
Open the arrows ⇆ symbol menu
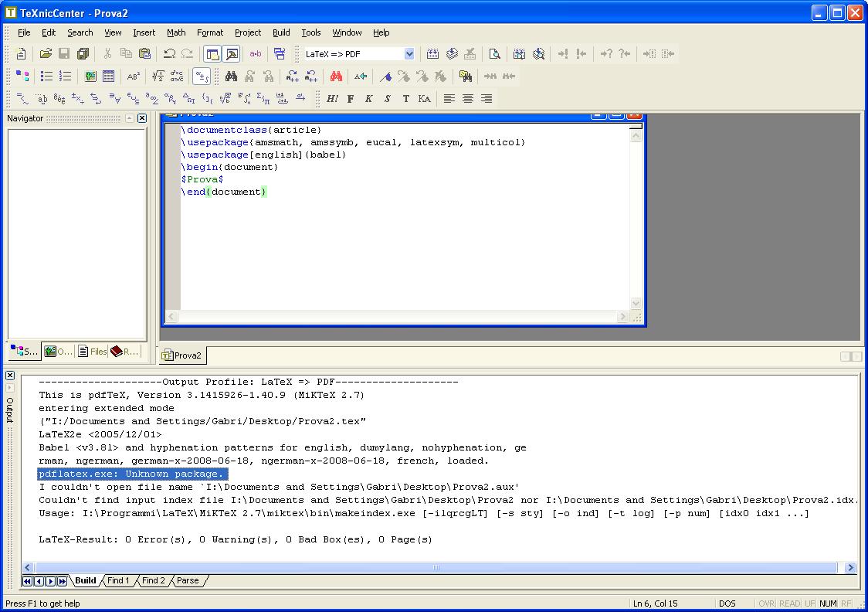(97, 99)
